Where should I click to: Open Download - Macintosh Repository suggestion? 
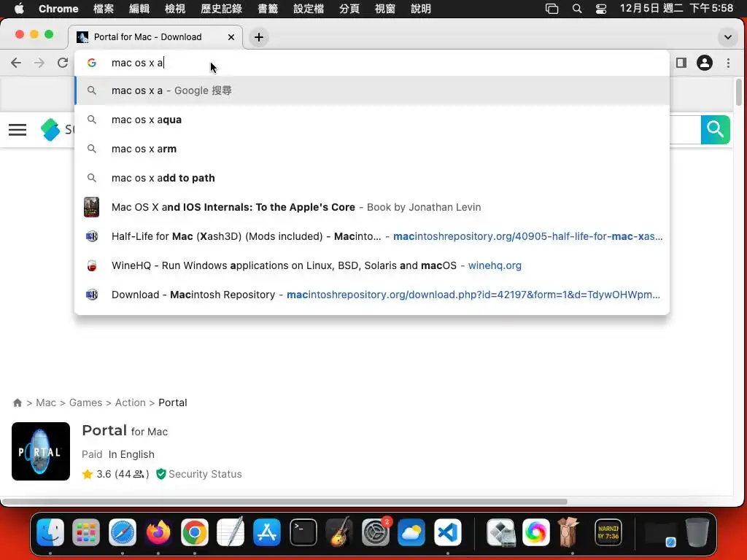click(x=371, y=295)
